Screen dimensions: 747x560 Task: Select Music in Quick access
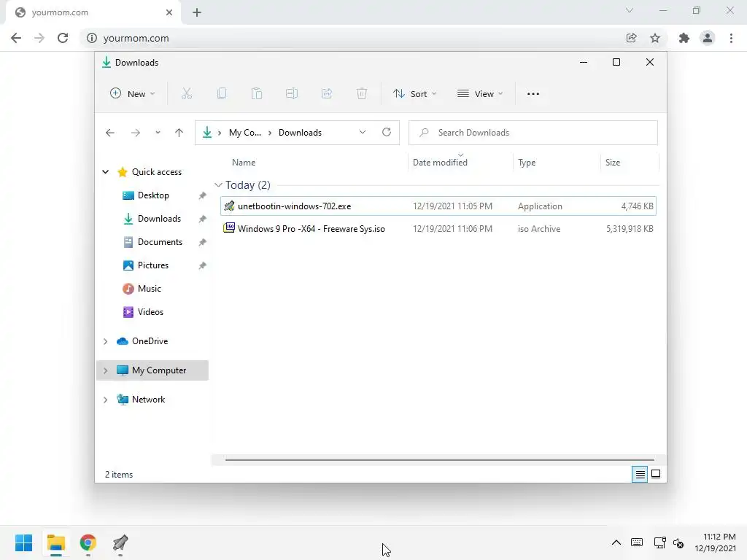(x=149, y=289)
